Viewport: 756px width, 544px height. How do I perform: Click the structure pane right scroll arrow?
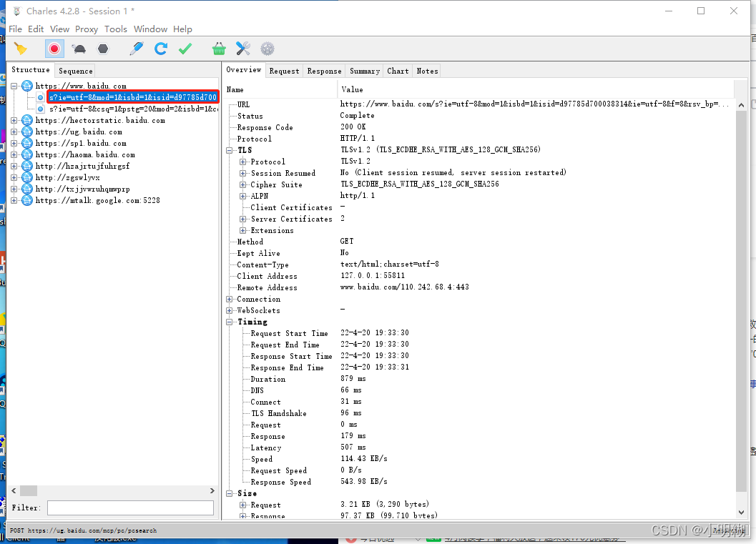pyautogui.click(x=212, y=490)
